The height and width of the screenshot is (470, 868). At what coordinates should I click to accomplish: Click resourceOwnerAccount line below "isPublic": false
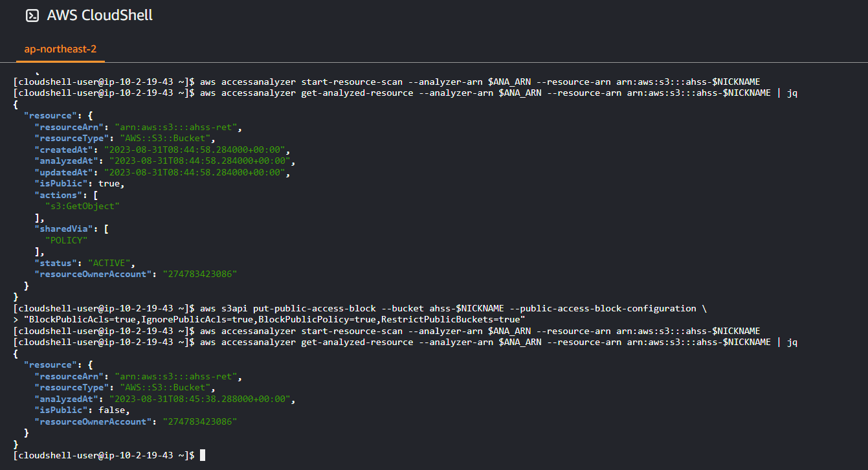136,421
